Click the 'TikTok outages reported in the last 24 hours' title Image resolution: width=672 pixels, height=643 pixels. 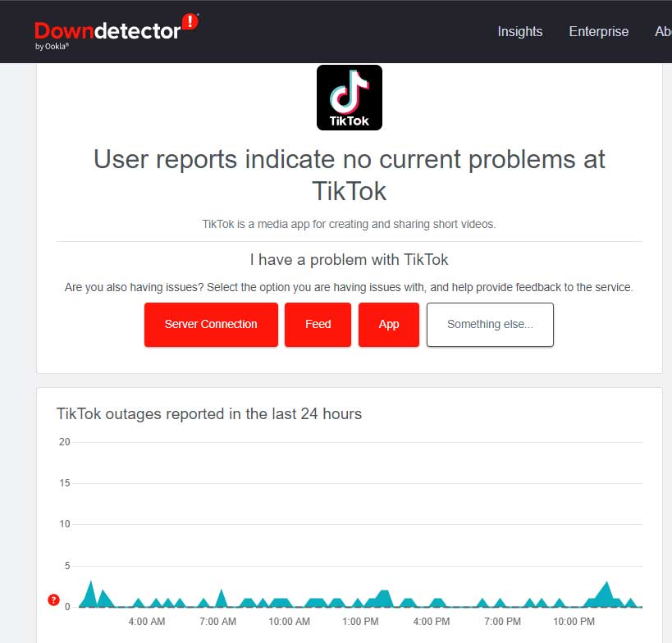click(x=209, y=414)
